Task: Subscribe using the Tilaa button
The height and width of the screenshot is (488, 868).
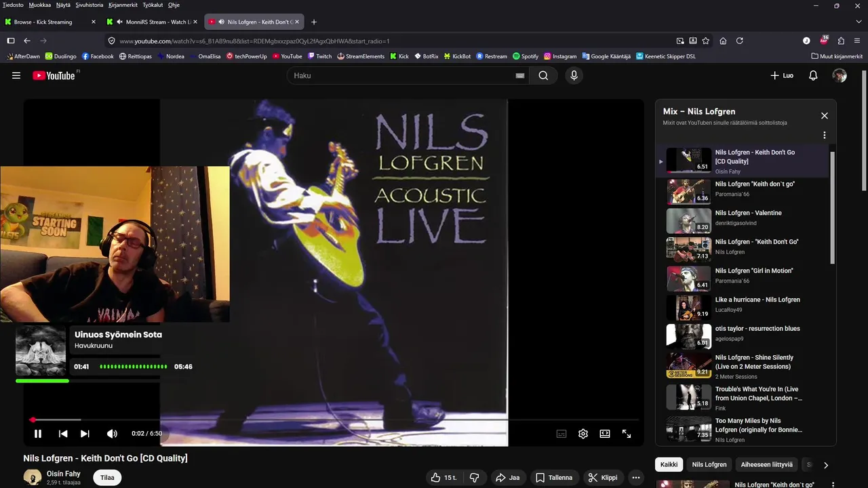Action: pos(107,478)
